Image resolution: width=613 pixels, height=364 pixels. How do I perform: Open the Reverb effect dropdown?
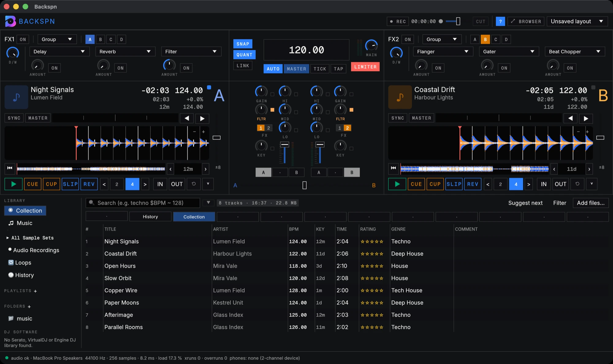point(125,51)
